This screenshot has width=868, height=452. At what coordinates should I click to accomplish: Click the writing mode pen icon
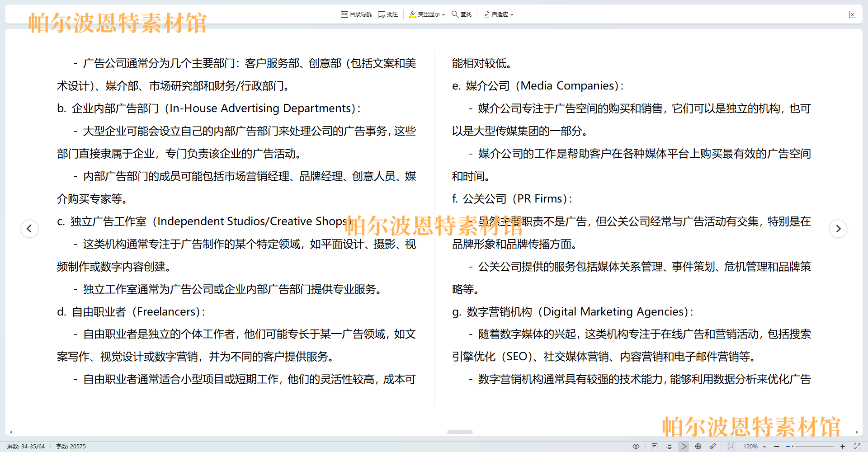click(x=713, y=446)
